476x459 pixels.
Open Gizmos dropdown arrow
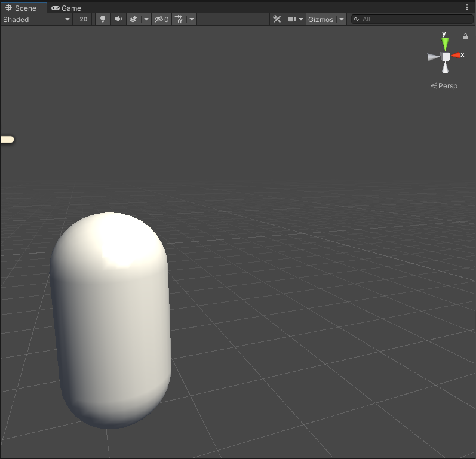click(342, 20)
